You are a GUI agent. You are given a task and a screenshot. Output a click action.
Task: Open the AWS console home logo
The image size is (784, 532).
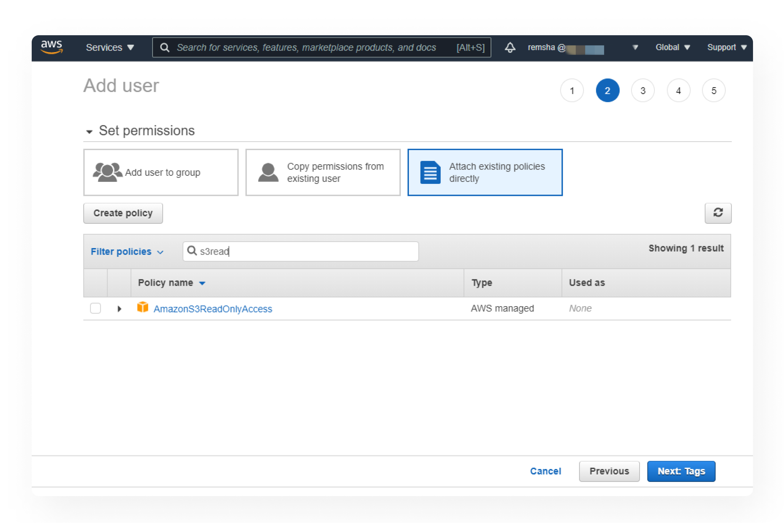(x=52, y=47)
